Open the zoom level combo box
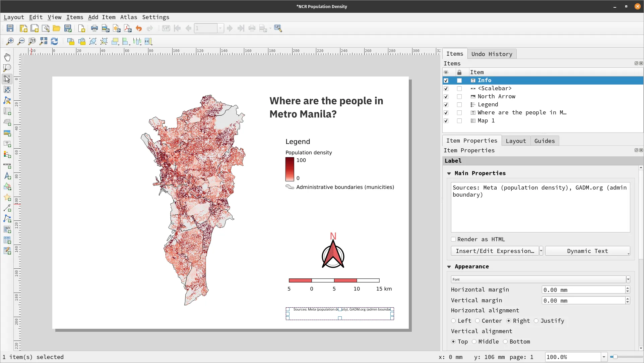Screen dimensions: 644x363 [604, 357]
